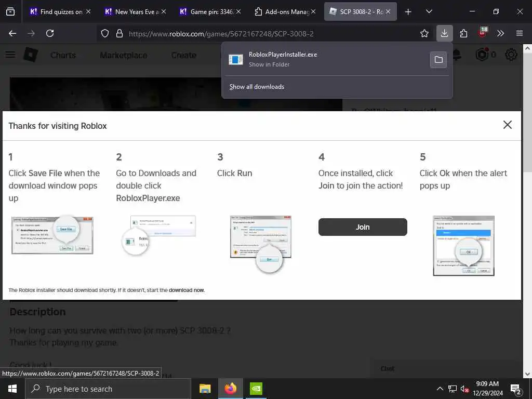532x399 pixels.
Task: Open Roblox settings gear
Action: [511, 55]
